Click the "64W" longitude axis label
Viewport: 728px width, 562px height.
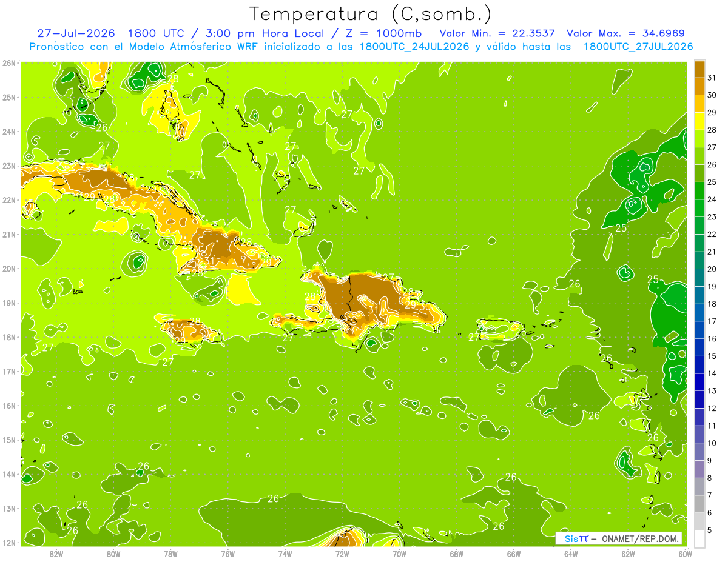tap(571, 554)
